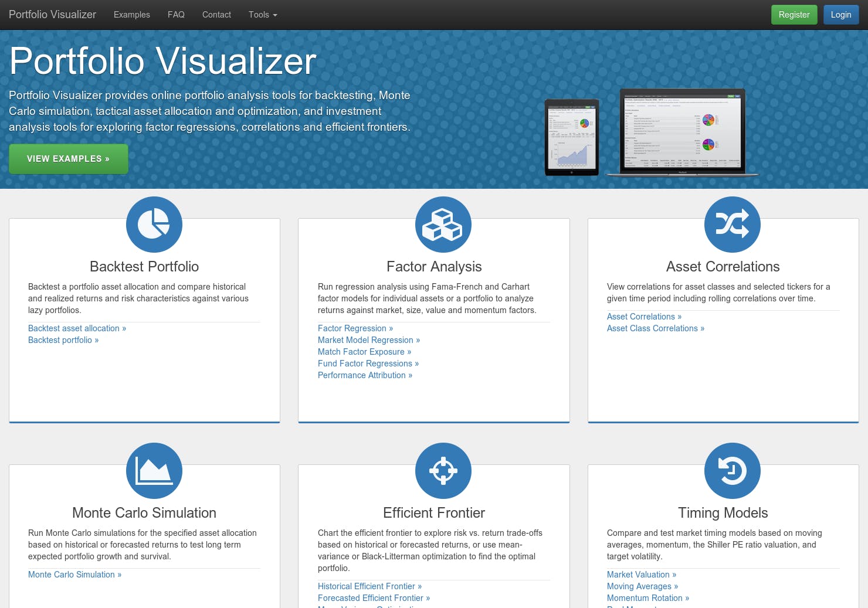Image resolution: width=868 pixels, height=608 pixels.
Task: Click the green Register button
Action: 794,15
